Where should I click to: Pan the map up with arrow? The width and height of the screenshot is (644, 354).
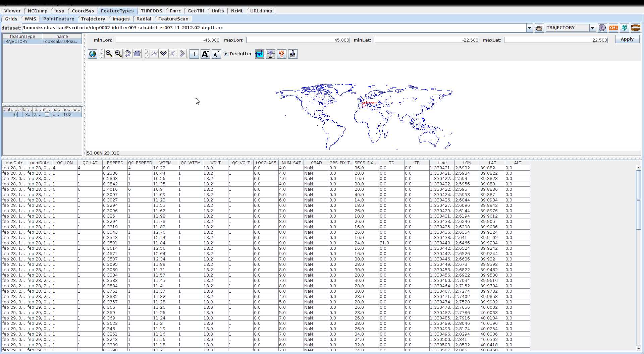[154, 54]
